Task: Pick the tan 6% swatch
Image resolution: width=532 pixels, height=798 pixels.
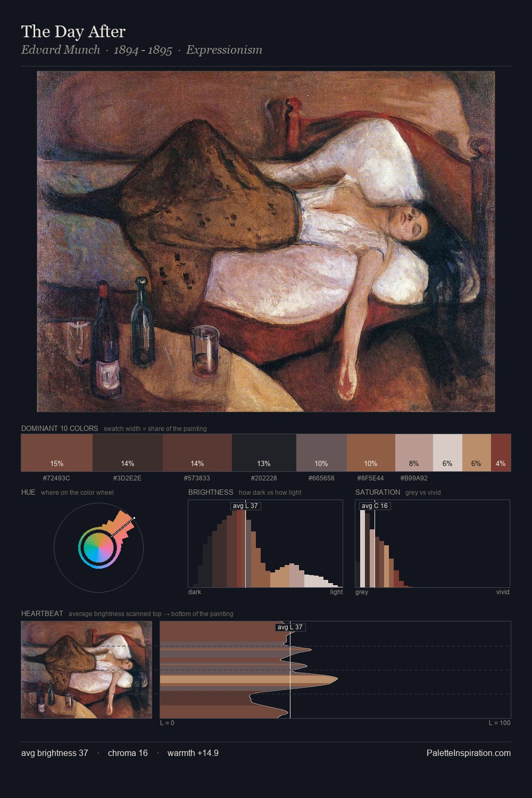Action: pos(477,453)
